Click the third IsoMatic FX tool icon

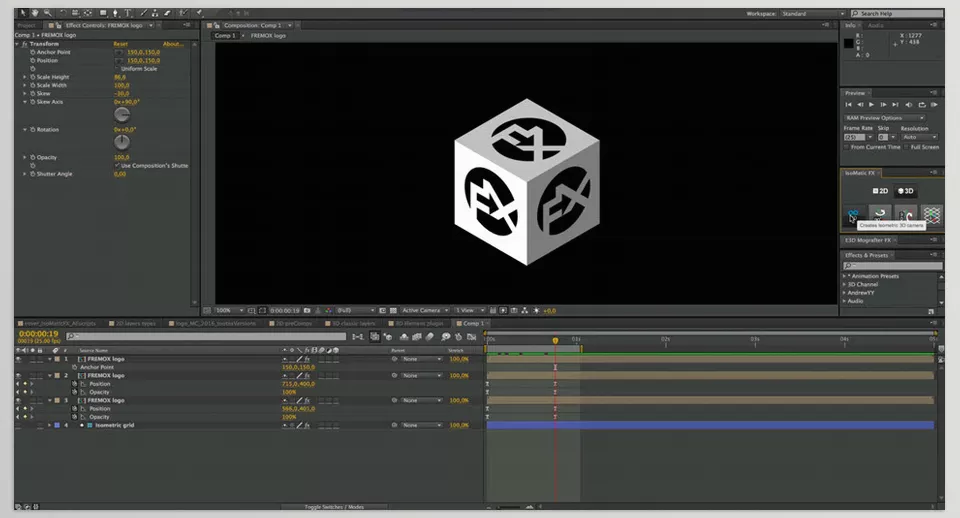coord(906,214)
